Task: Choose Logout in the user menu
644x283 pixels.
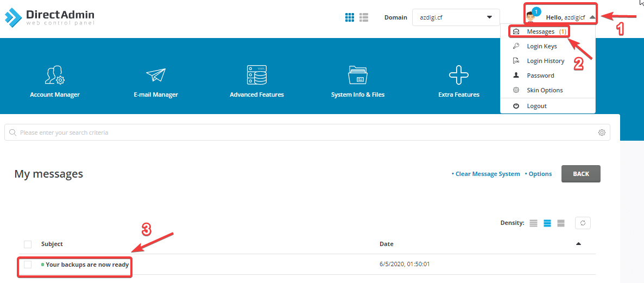Action: (536, 106)
